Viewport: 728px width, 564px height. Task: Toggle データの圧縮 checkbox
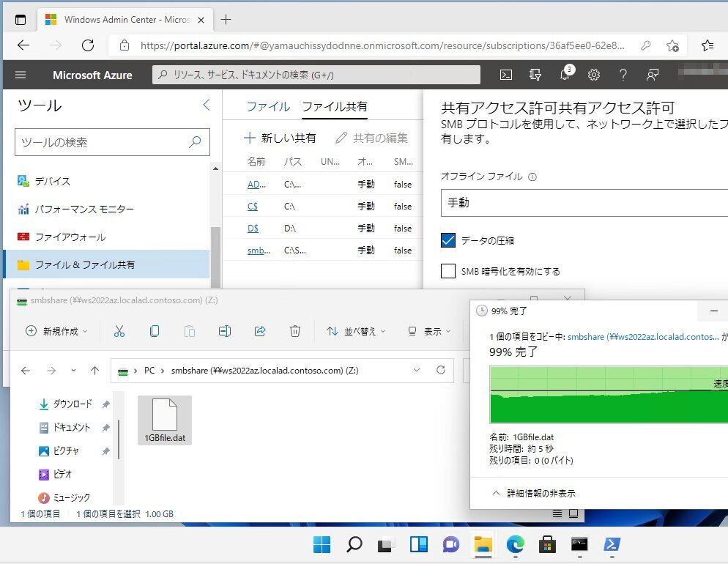click(x=448, y=240)
